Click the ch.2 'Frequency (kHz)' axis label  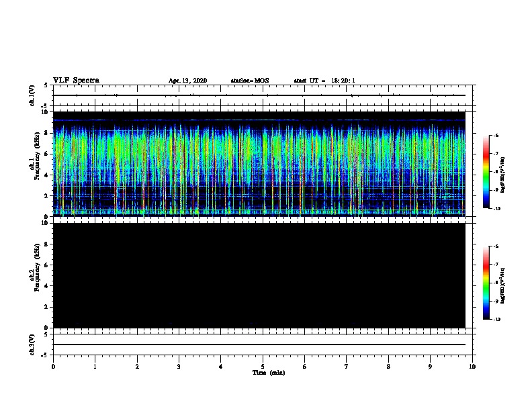click(37, 267)
